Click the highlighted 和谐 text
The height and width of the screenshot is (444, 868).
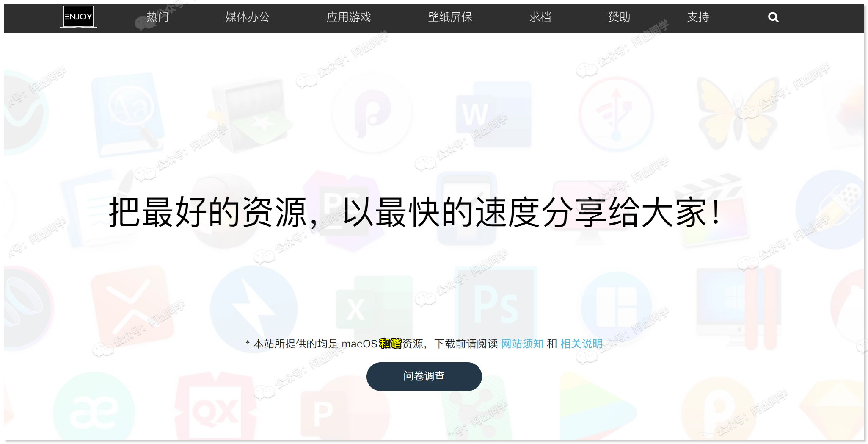pyautogui.click(x=390, y=344)
